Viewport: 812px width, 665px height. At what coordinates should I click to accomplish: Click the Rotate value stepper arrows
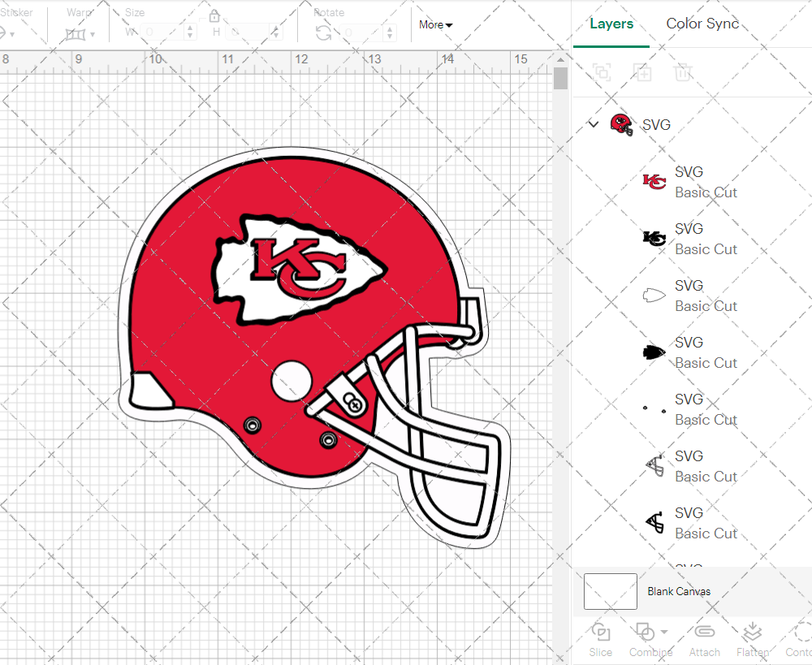point(390,32)
